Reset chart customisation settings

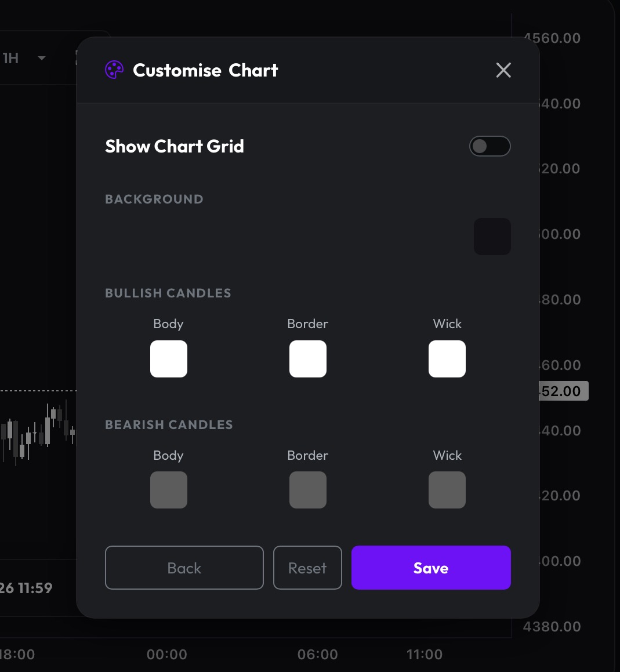pos(307,568)
